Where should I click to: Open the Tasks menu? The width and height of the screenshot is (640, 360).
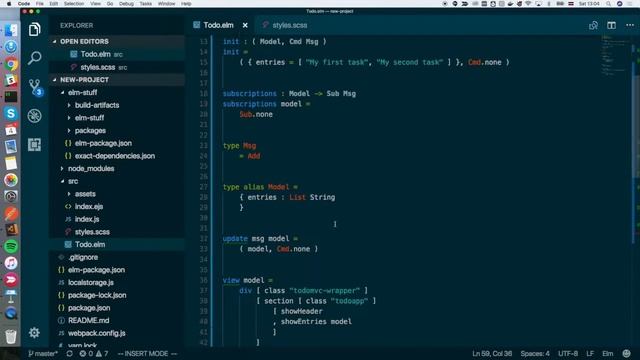click(146, 4)
